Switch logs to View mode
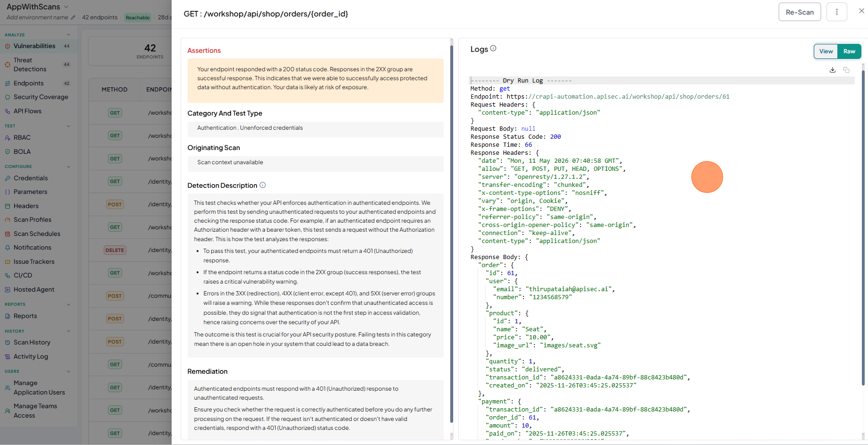Image resolution: width=868 pixels, height=445 pixels. click(826, 51)
